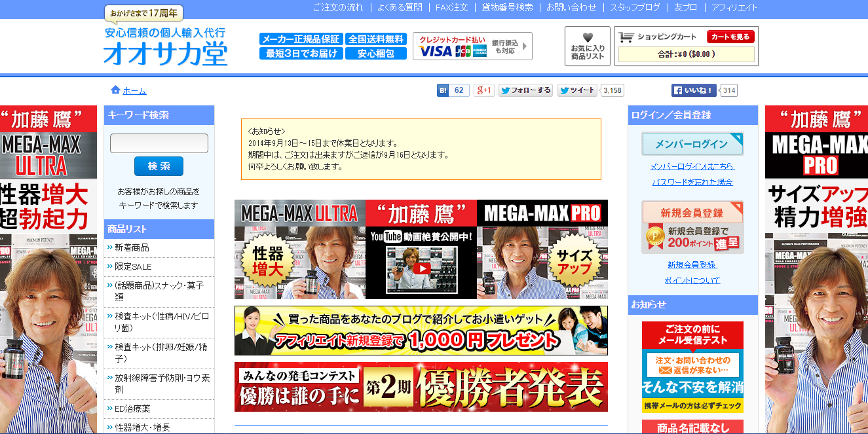
Task: Click the 商品名記載なし banner in the right sidebar
Action: (692, 427)
